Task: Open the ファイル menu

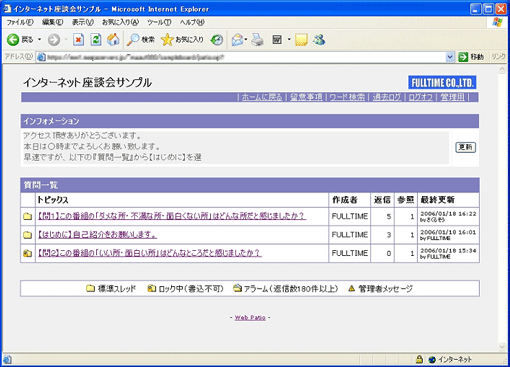Action: pos(20,22)
